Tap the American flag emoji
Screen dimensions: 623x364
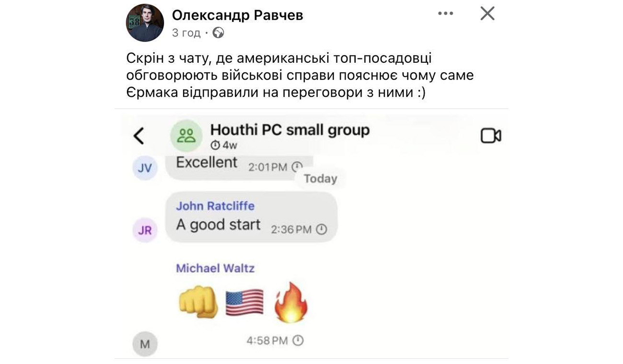coord(244,302)
